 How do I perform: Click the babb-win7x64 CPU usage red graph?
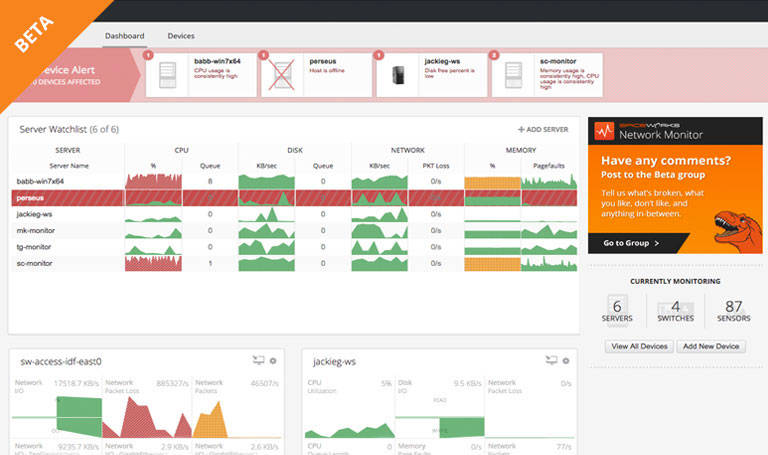pyautogui.click(x=153, y=181)
